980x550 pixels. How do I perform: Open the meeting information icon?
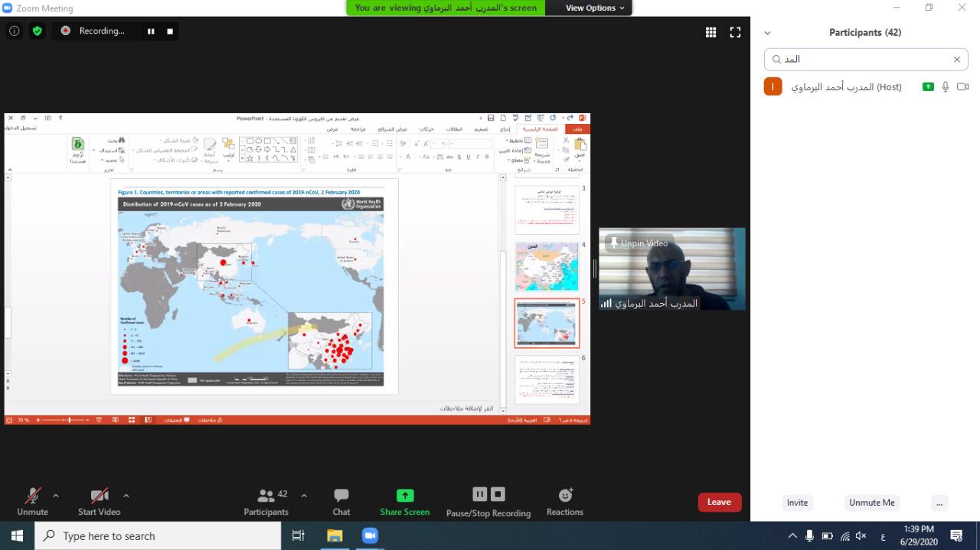(x=14, y=31)
